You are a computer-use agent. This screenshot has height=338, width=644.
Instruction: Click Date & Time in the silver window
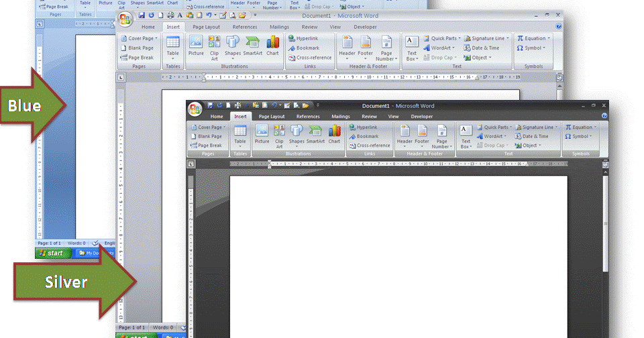pos(482,48)
